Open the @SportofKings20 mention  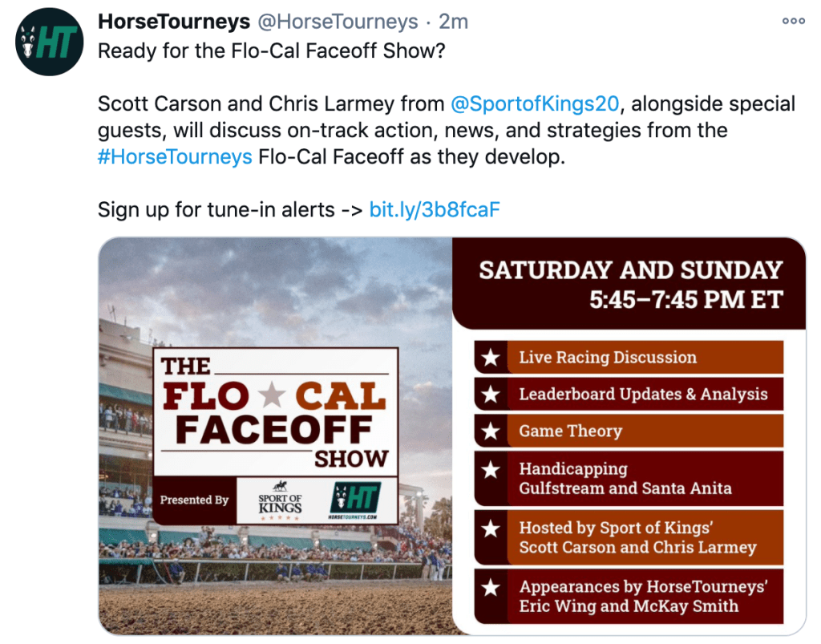(534, 103)
